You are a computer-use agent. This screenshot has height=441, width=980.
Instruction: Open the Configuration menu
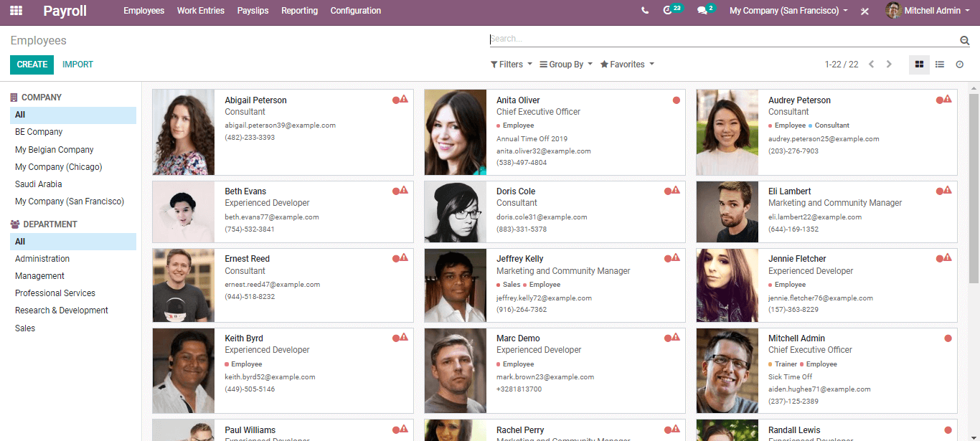[356, 11]
